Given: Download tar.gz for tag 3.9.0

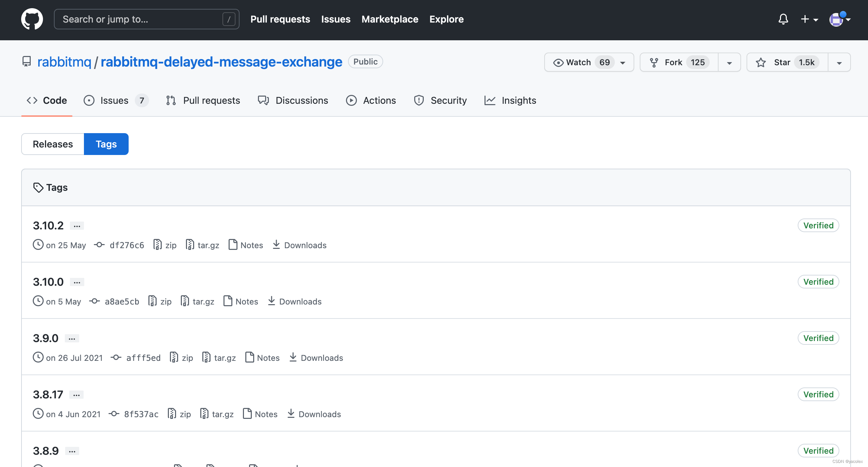Looking at the screenshot, I should [219, 358].
